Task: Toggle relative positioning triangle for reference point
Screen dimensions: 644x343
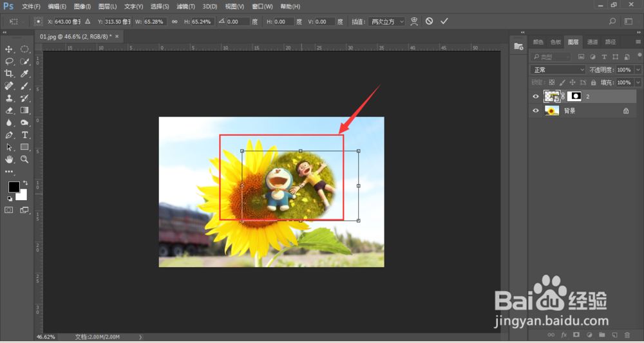Action: (x=88, y=21)
